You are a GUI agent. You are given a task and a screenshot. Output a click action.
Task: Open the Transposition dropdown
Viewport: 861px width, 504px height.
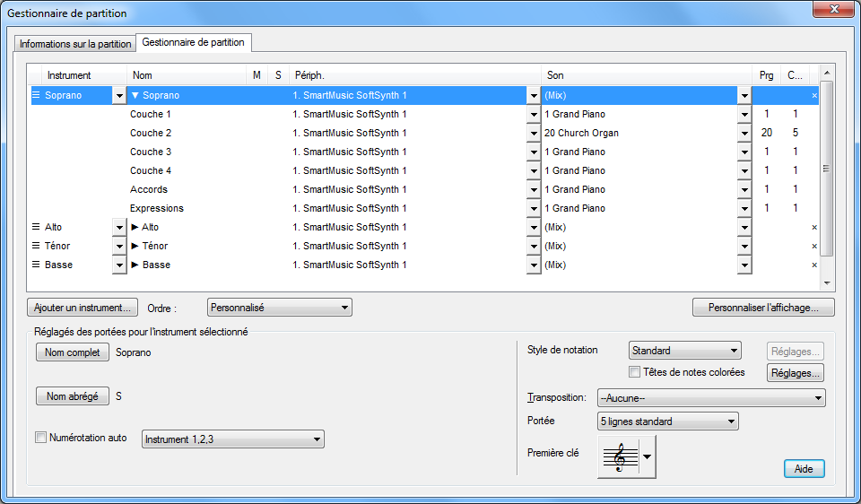coord(710,398)
